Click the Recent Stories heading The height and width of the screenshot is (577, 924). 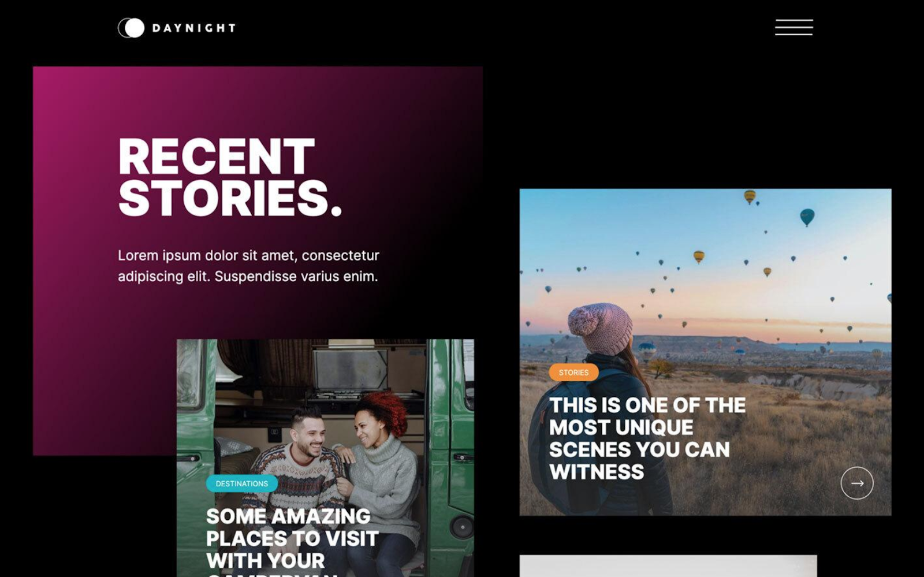pos(230,177)
